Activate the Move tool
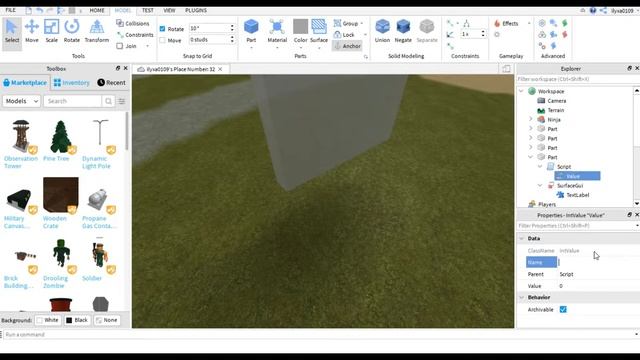 coord(31,31)
